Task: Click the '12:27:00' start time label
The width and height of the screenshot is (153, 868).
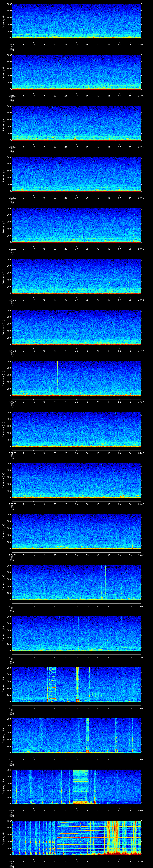Action: 12,198
